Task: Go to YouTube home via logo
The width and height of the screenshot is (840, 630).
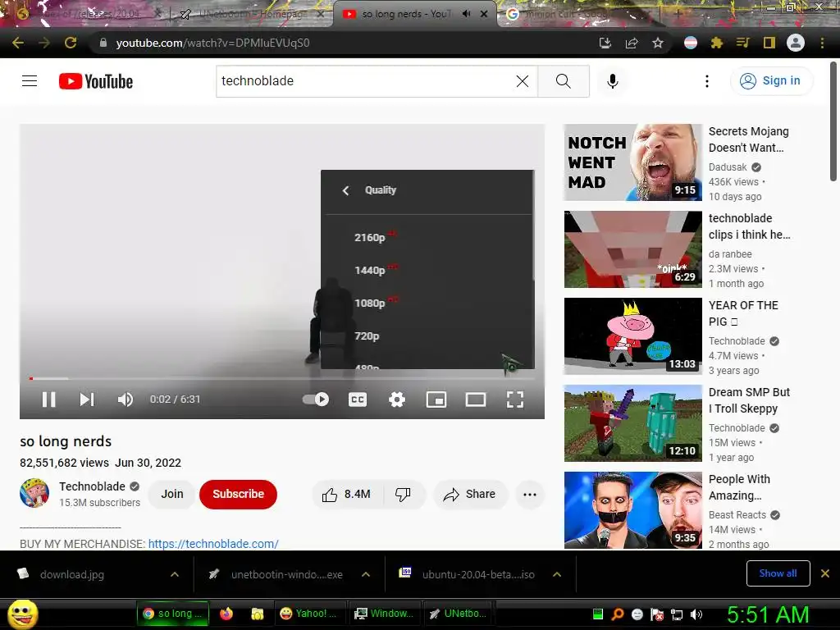Action: (x=96, y=81)
